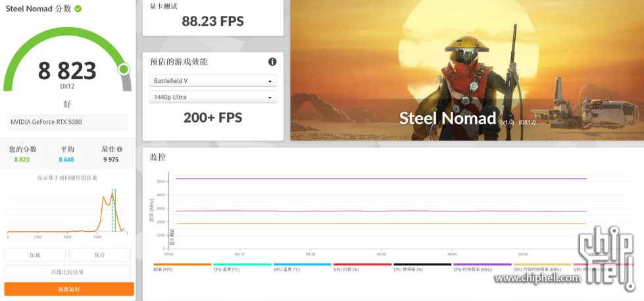
Task: Click the 88.23 FPS graphics test result
Action: pyautogui.click(x=212, y=21)
